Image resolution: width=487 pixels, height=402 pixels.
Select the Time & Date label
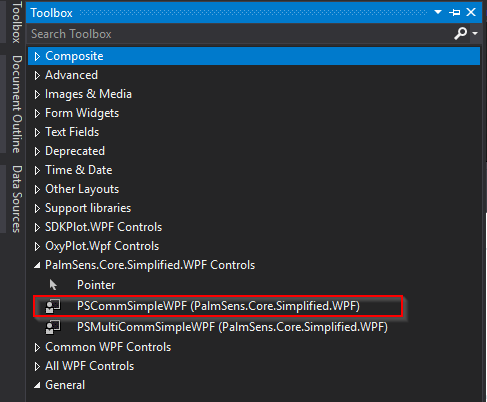(79, 170)
